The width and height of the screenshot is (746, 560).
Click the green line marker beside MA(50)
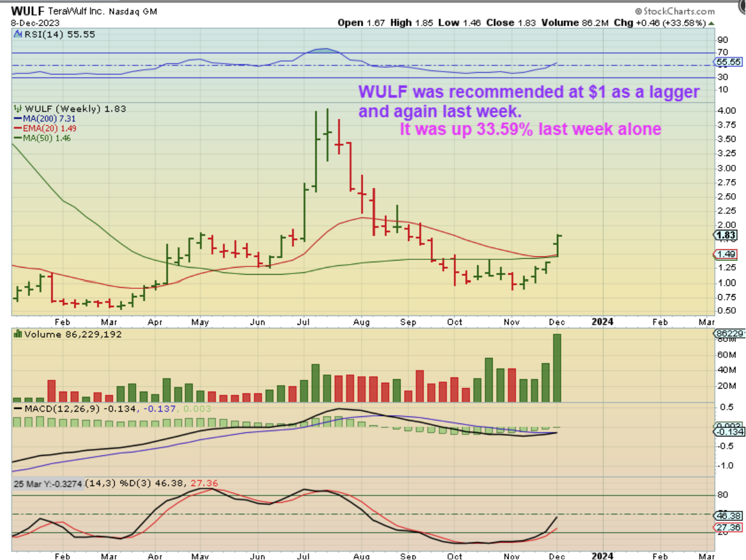17,138
